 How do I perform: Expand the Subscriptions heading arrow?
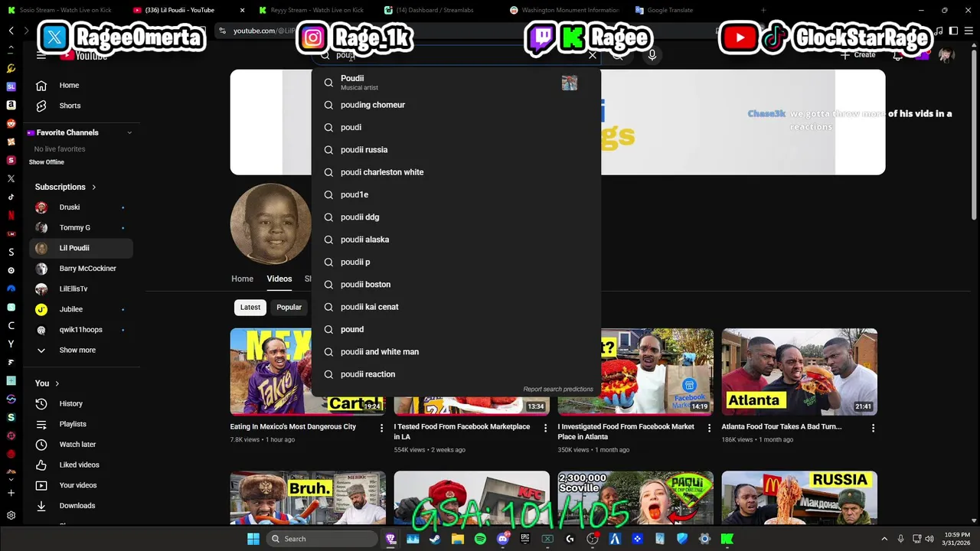tap(94, 187)
